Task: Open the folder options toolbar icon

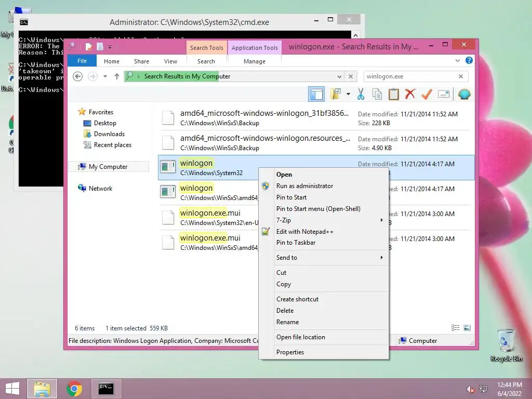Action: pos(336,94)
